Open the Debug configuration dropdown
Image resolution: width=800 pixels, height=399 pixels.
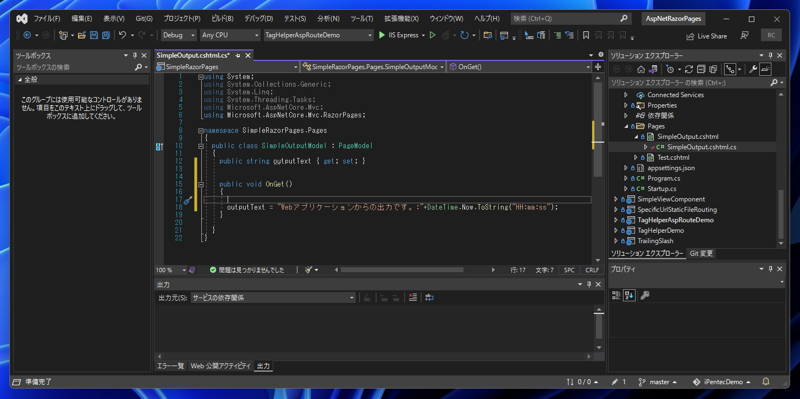pyautogui.click(x=179, y=35)
